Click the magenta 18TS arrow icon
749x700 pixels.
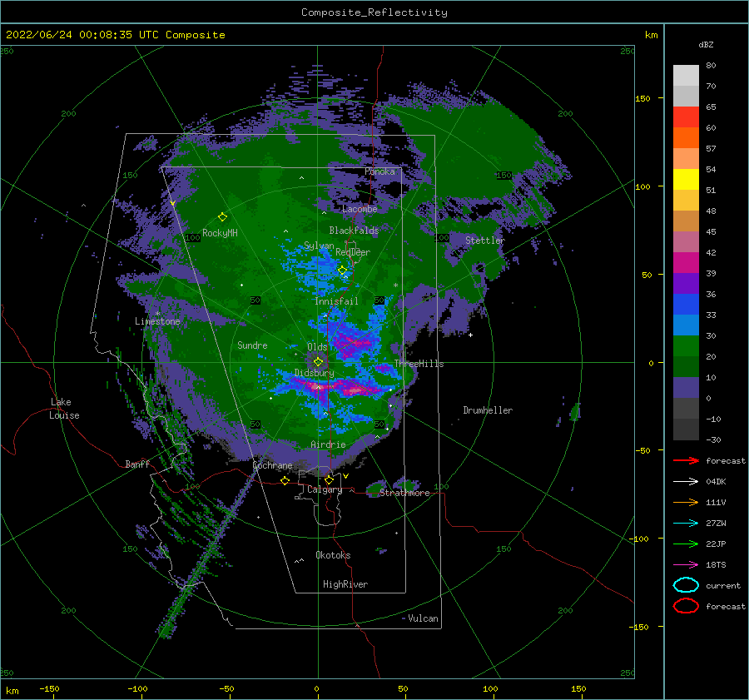click(686, 565)
